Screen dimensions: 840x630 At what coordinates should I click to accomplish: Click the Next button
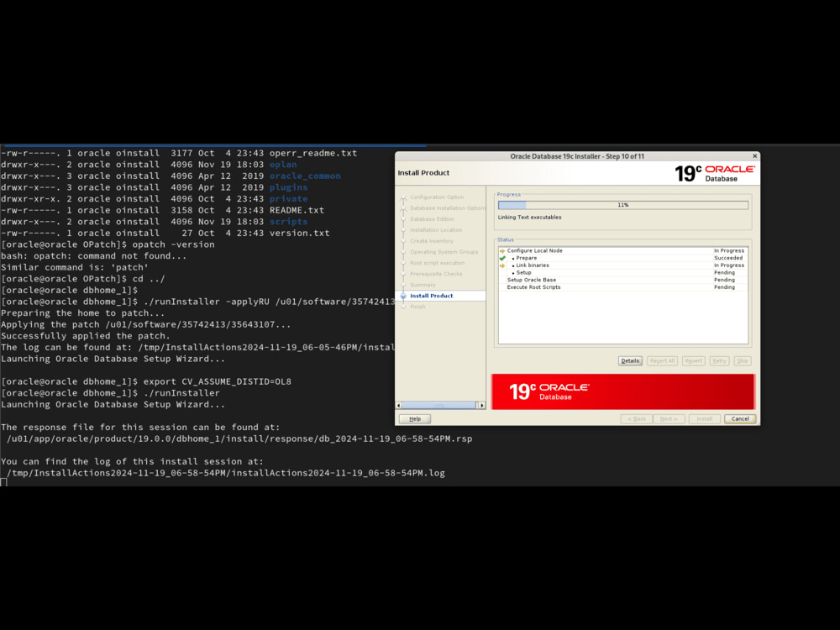[669, 419]
